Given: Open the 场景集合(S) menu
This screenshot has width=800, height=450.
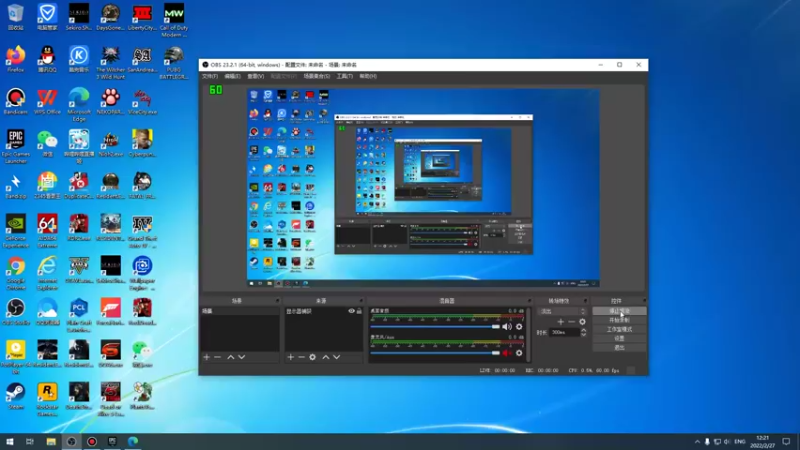Looking at the screenshot, I should click(x=316, y=76).
